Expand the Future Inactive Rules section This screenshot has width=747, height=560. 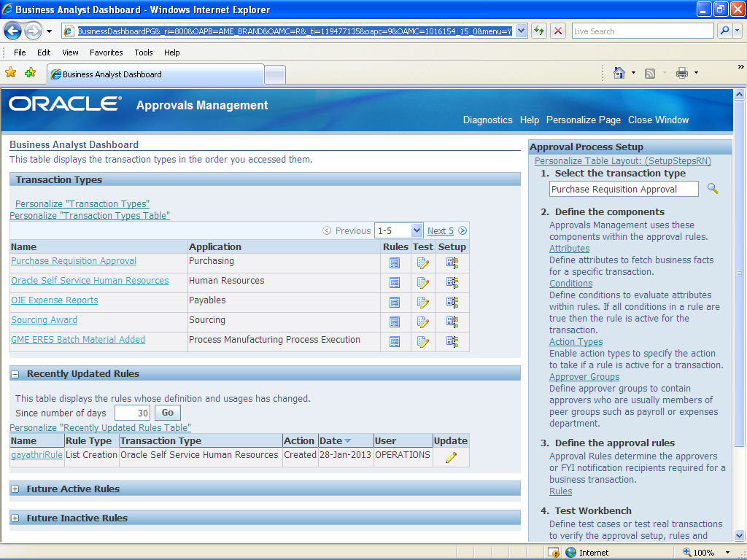[15, 518]
